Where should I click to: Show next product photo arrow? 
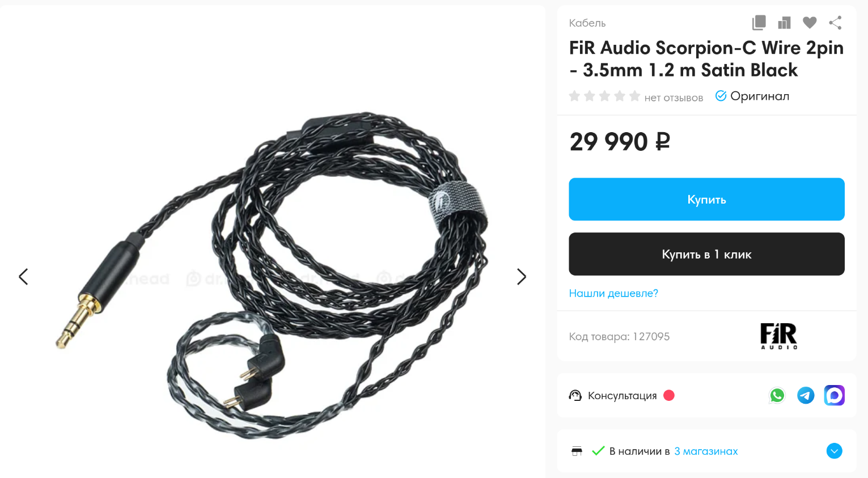click(522, 277)
